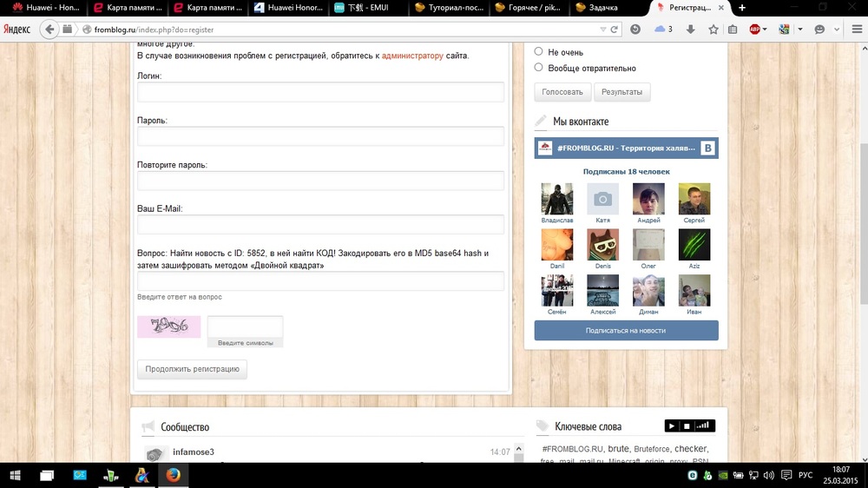The image size is (868, 488).
Task: Select the 'Не очень' poll option
Action: click(x=539, y=51)
